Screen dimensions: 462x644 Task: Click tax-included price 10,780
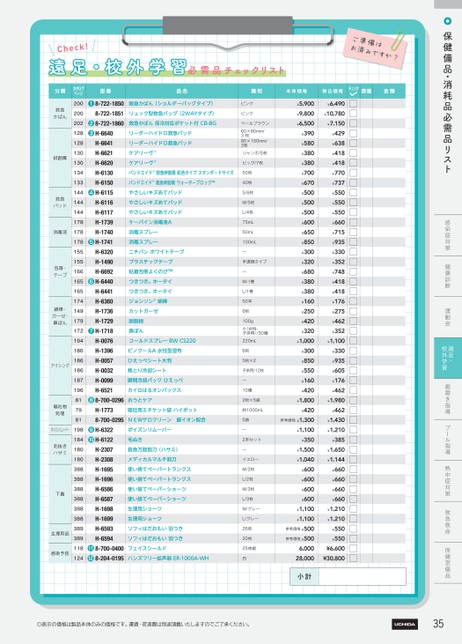coord(335,113)
